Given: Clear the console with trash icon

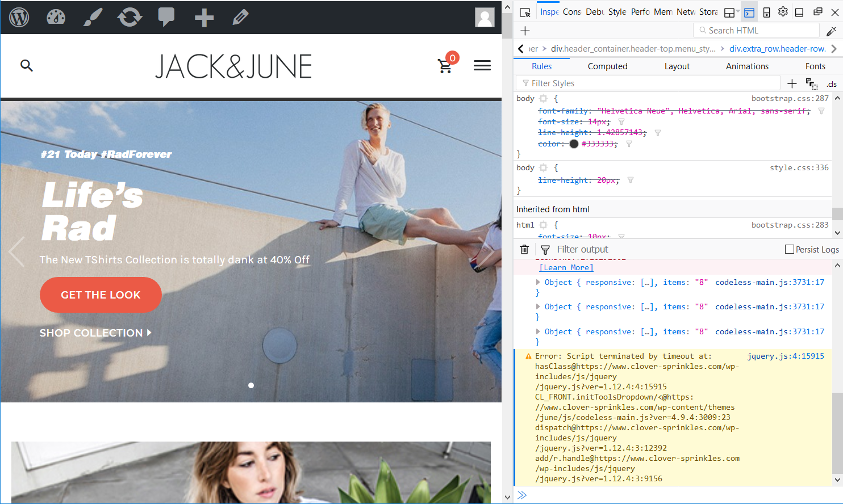Looking at the screenshot, I should pyautogui.click(x=524, y=250).
